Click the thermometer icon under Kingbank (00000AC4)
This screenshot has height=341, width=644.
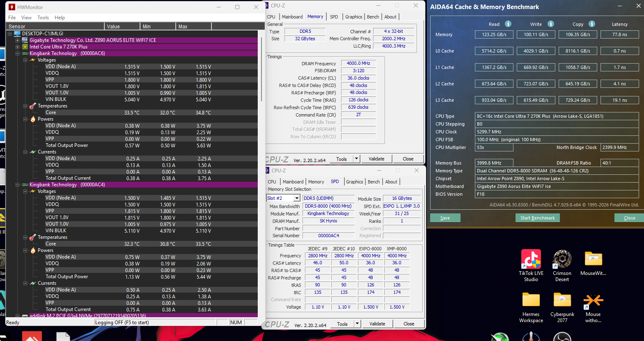tap(33, 237)
